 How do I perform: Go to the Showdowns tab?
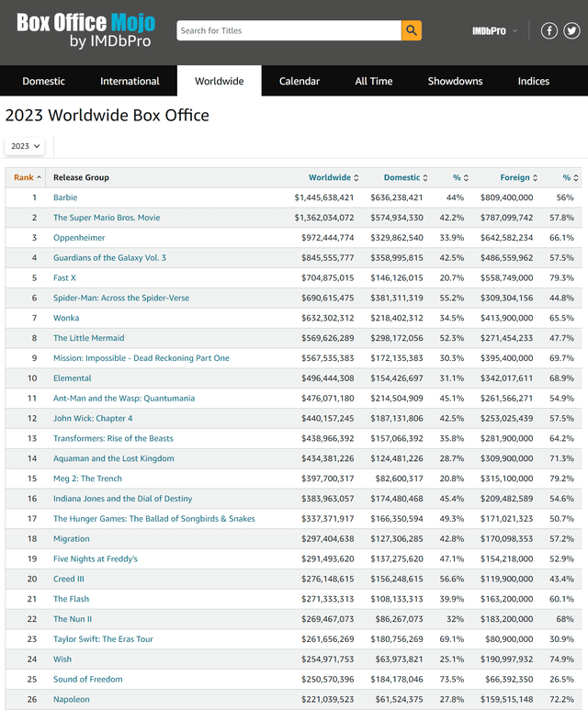pos(456,81)
